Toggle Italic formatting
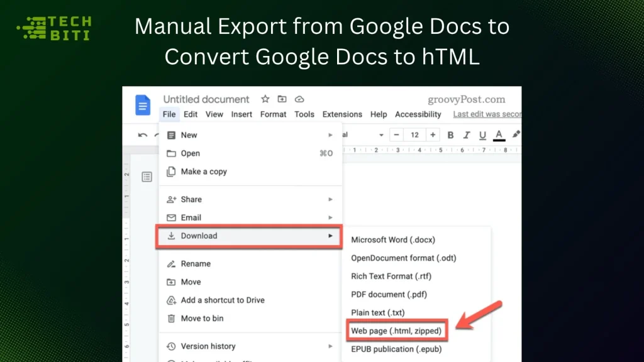 click(467, 134)
